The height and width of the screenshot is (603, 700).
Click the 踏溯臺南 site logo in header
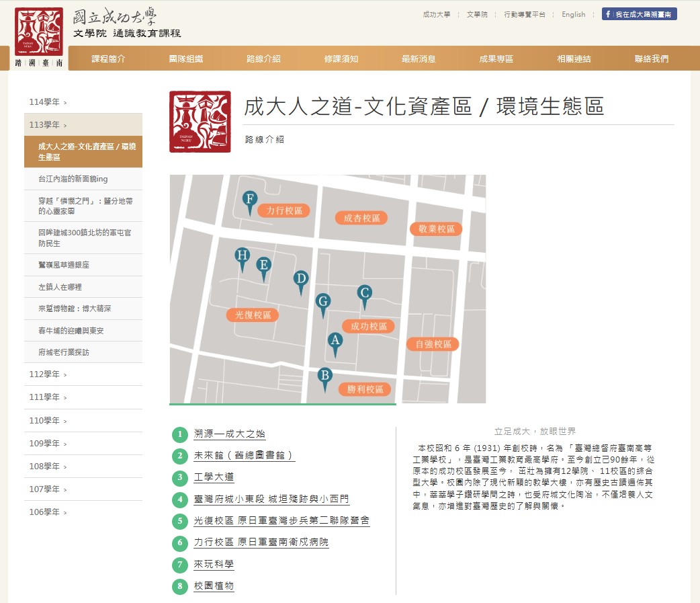click(39, 38)
